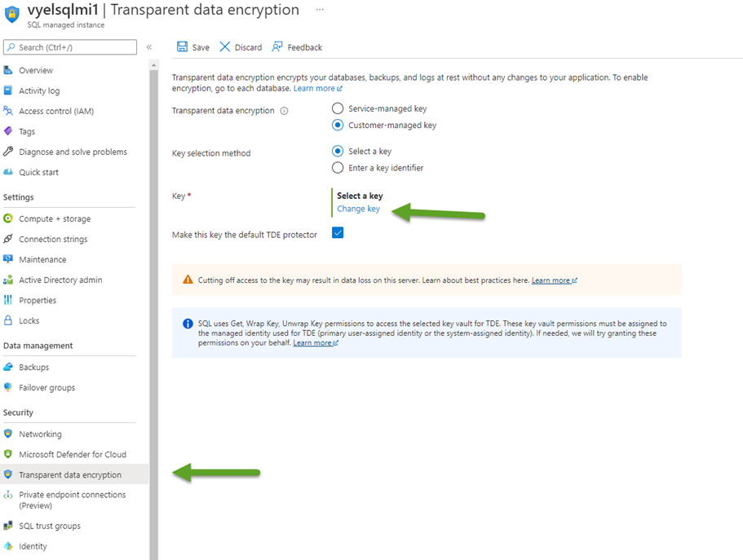Viewport: 743px width, 560px height.
Task: Click the Tags icon in sidebar
Action: (9, 131)
